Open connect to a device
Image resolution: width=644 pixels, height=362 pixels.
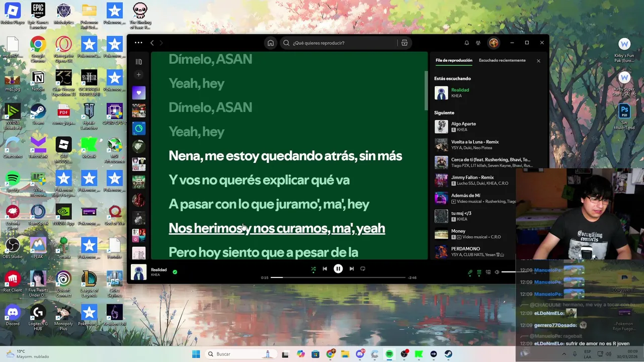coord(488,273)
